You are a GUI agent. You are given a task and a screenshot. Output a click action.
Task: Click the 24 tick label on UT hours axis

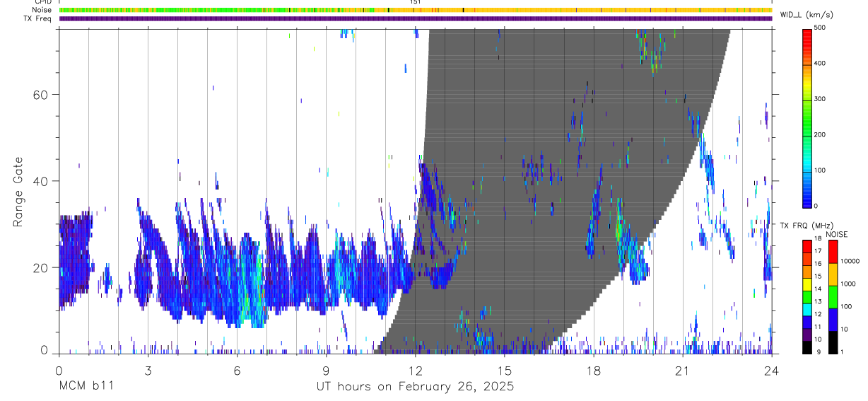(x=772, y=371)
